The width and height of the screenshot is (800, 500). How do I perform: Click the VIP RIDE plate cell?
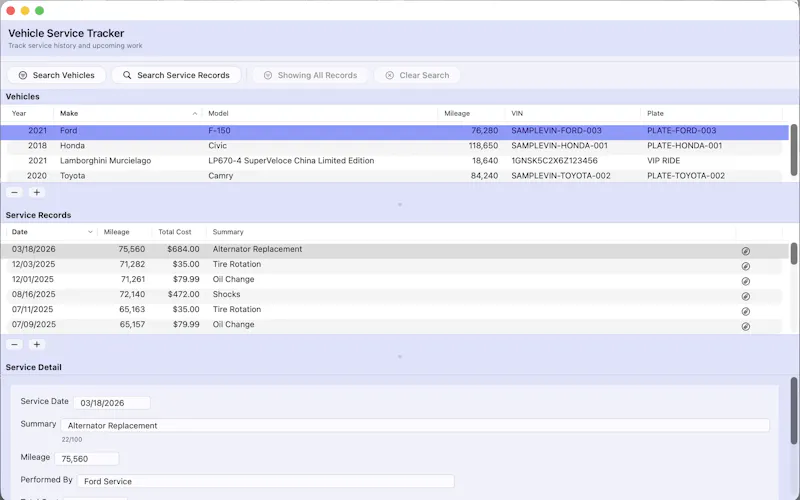coord(663,161)
